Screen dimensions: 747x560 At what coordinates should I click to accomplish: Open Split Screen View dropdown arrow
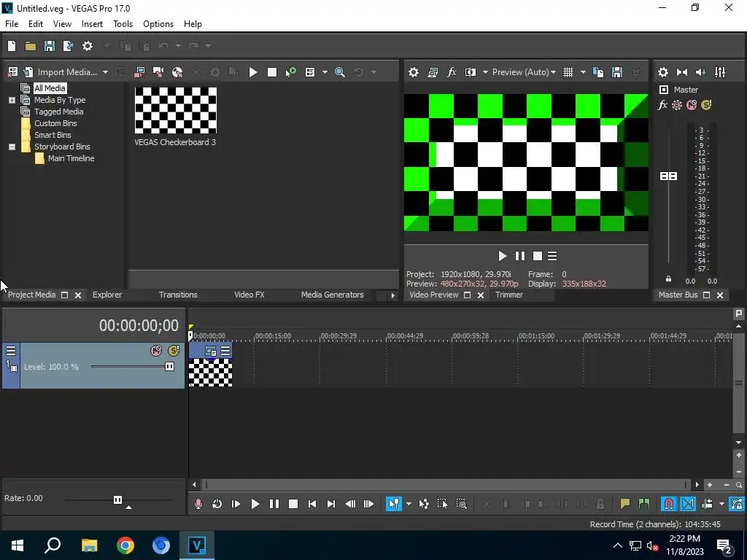click(485, 72)
